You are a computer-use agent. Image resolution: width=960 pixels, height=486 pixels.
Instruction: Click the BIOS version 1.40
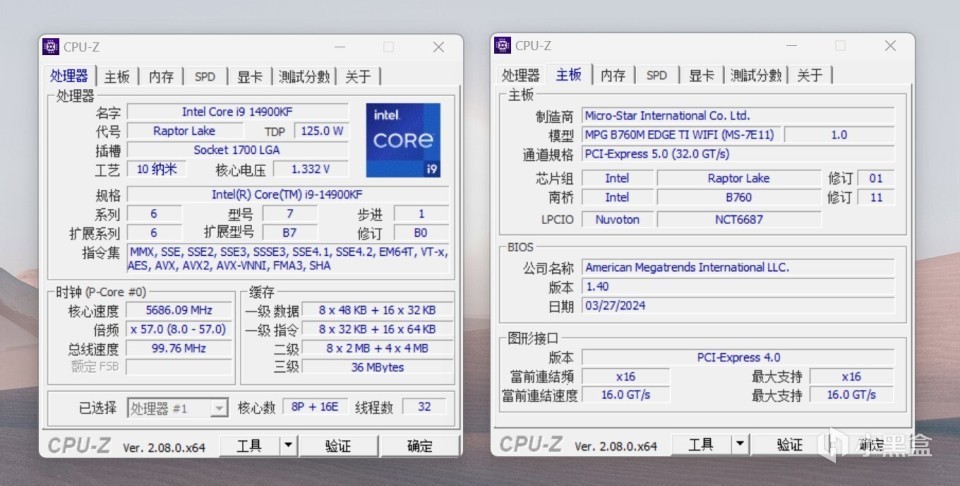coord(738,286)
